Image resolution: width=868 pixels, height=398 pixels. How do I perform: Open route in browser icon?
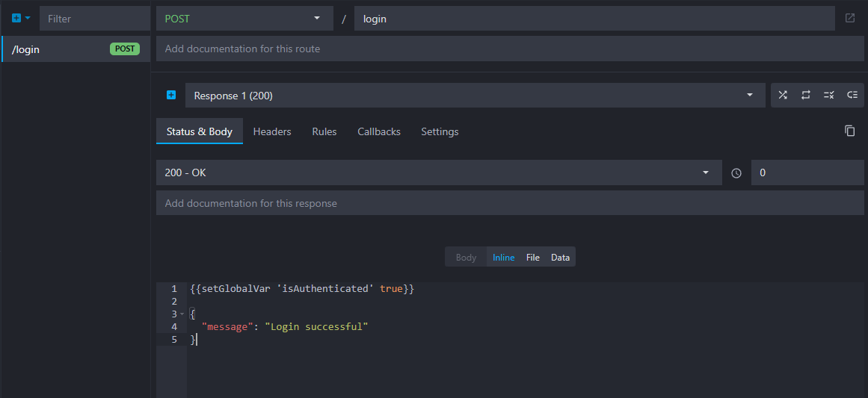(850, 18)
